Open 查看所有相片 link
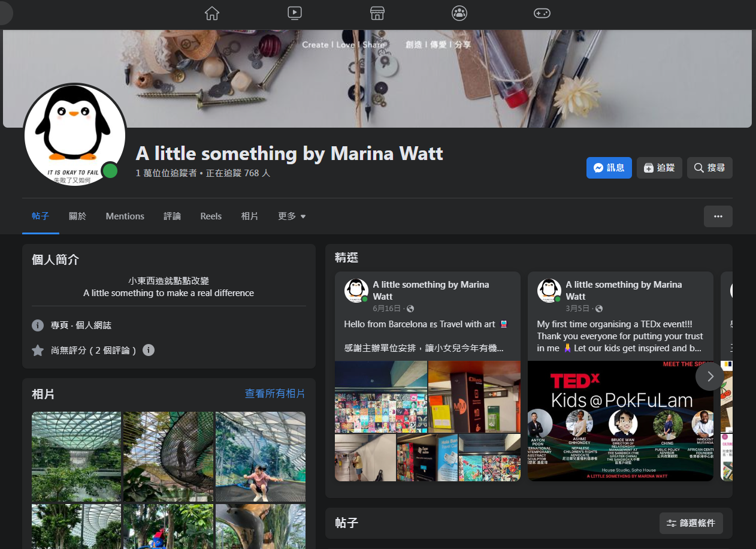Image resolution: width=756 pixels, height=549 pixels. coord(275,394)
